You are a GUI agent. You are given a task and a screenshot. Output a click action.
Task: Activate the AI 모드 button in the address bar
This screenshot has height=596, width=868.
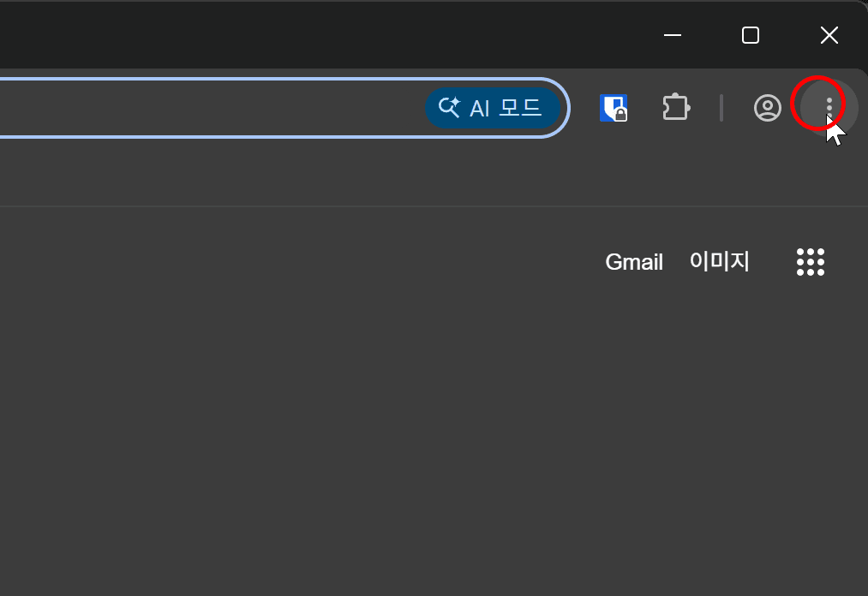tap(492, 108)
